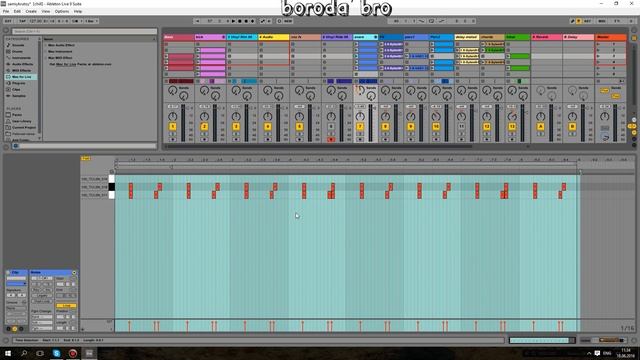This screenshot has height=360, width=640.
Task: Toggle track 2 kick activator button
Action: 204,127
